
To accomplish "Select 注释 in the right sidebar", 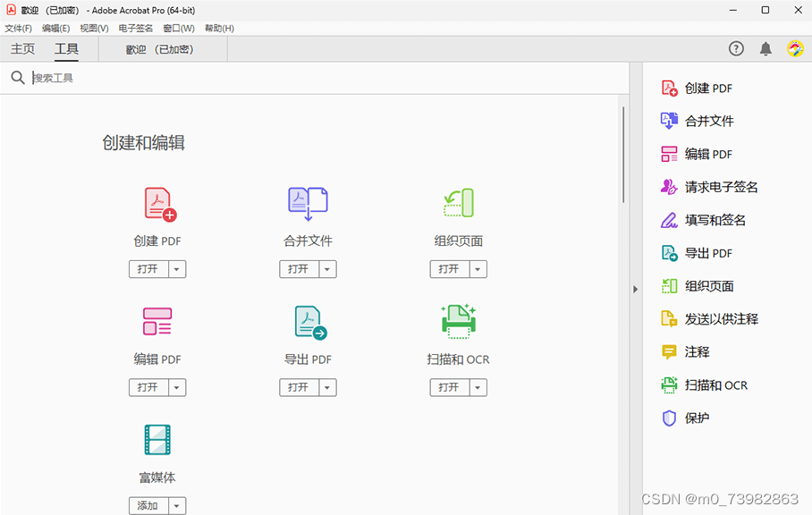I will pos(685,352).
